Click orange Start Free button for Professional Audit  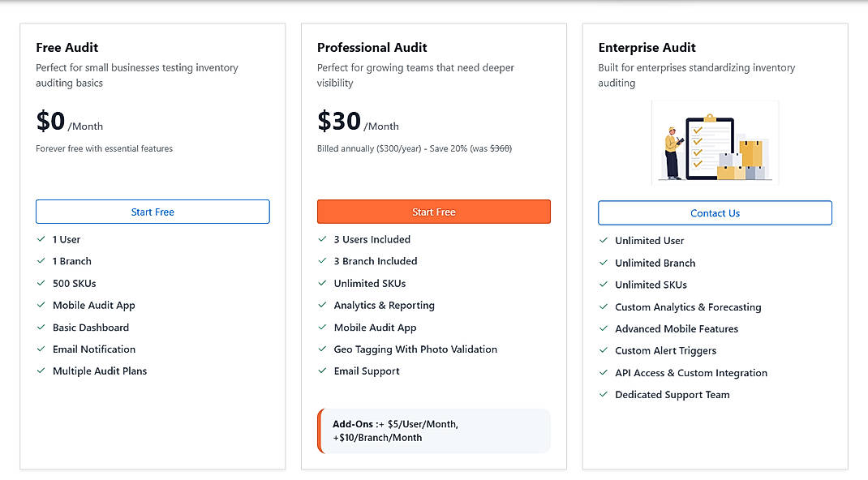434,212
